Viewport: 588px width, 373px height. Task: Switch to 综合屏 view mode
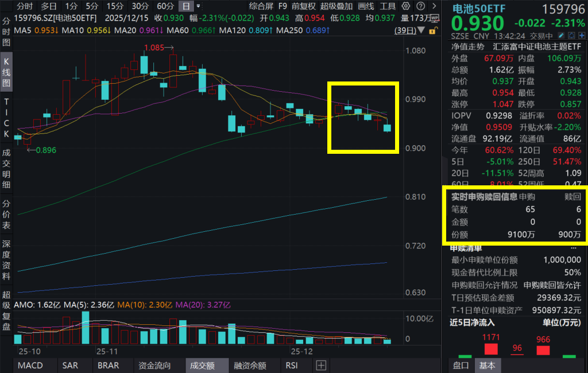point(261,6)
